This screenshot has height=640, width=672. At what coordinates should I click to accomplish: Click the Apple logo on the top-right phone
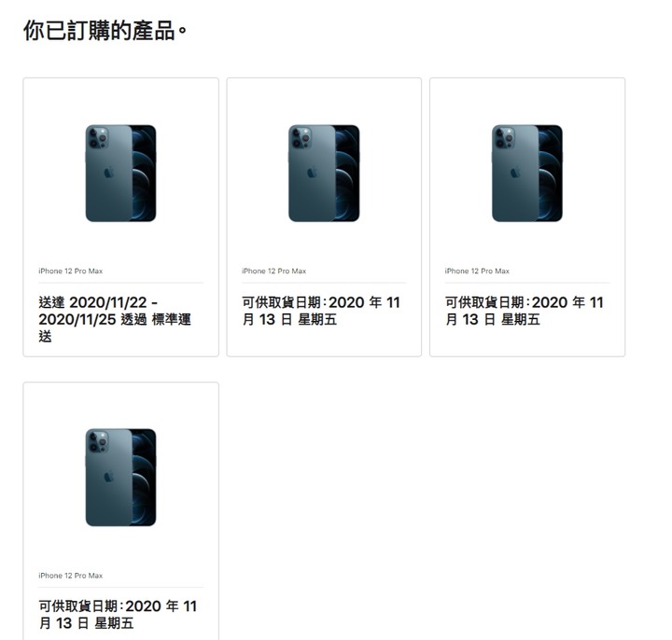tap(515, 173)
